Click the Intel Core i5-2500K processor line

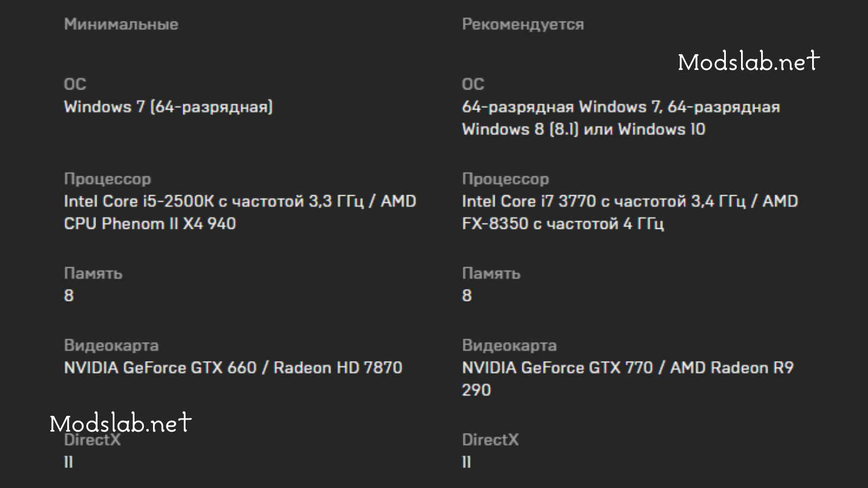pyautogui.click(x=240, y=201)
